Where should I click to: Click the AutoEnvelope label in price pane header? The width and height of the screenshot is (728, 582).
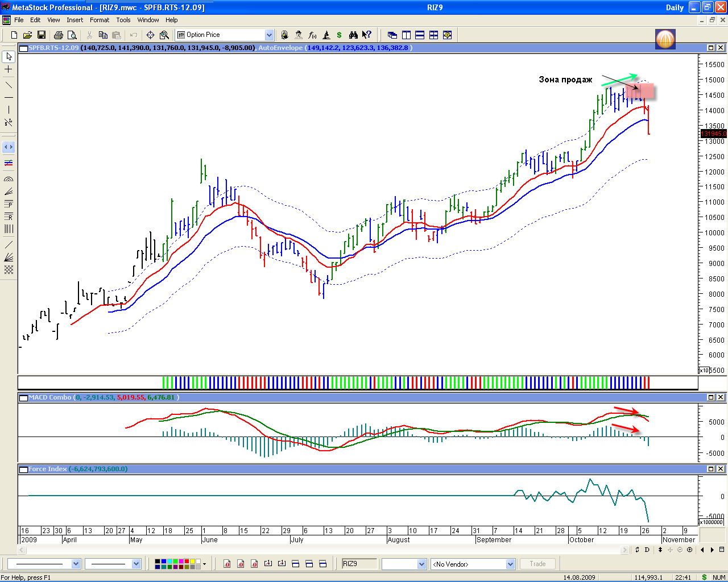pos(280,48)
